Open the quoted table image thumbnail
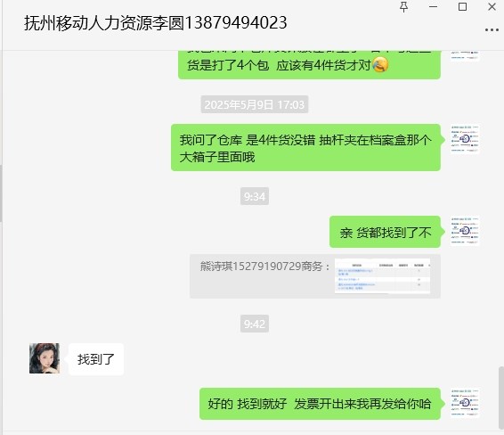 click(382, 276)
